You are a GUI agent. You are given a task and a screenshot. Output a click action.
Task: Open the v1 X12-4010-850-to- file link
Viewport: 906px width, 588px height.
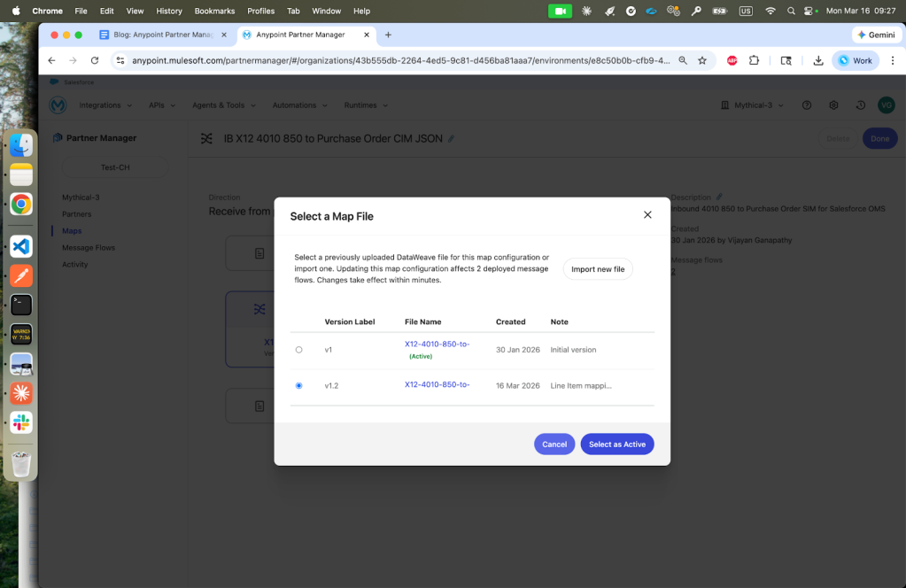pyautogui.click(x=437, y=344)
